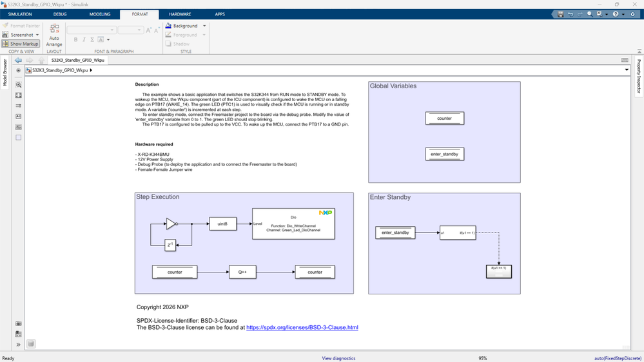Viewport: 644px width, 362px height.
Task: Select the FORMAT tab
Action: [140, 14]
